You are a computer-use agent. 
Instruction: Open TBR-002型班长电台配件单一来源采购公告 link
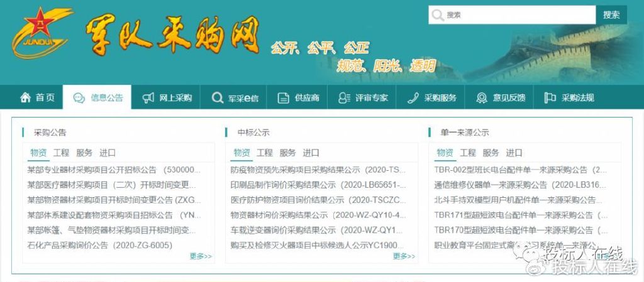520,170
